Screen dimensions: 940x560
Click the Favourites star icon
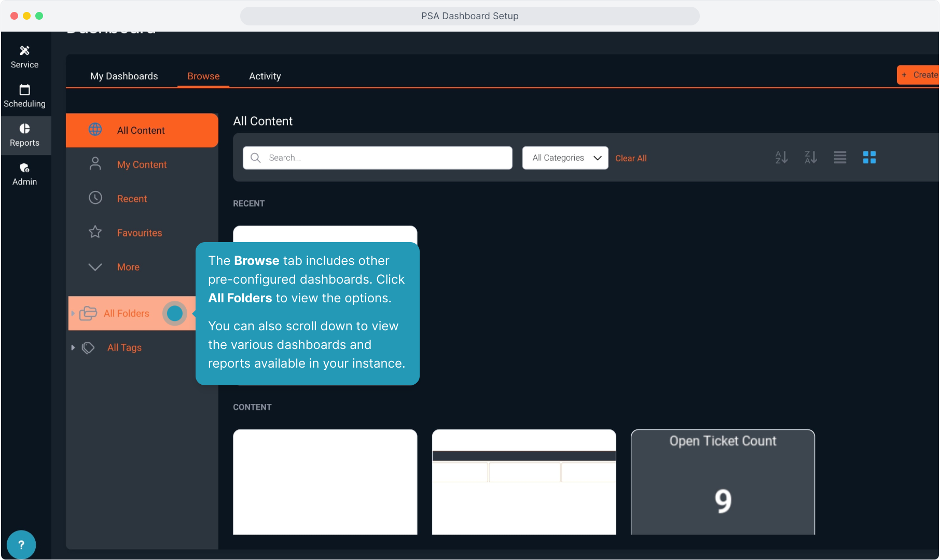coord(95,232)
